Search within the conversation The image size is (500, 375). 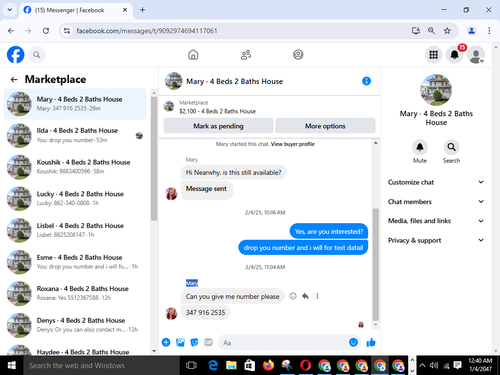pyautogui.click(x=451, y=147)
